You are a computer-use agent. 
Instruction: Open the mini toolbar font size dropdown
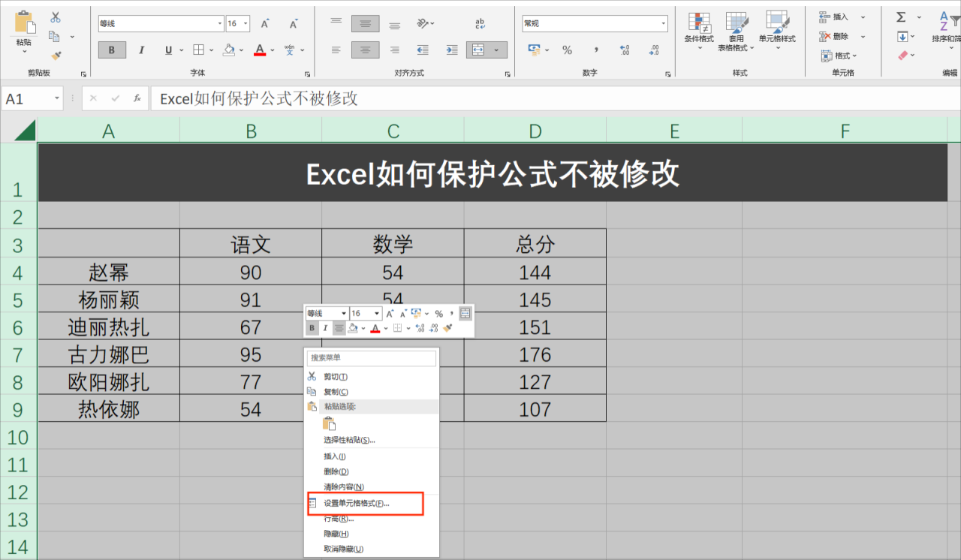[x=378, y=313]
